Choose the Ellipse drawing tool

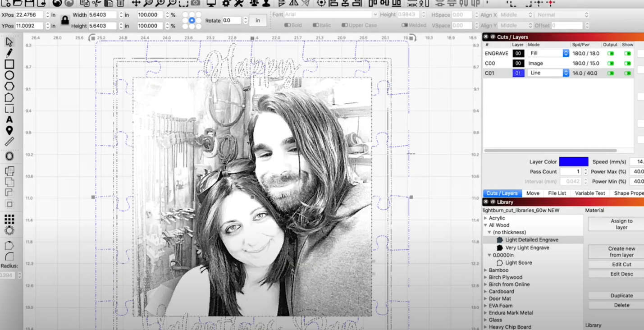click(x=9, y=75)
